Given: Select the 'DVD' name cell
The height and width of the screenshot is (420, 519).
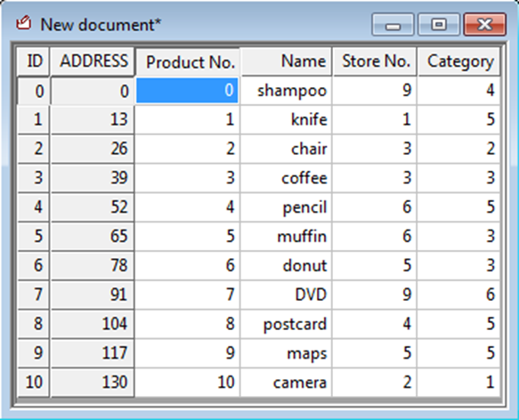Looking at the screenshot, I should 286,295.
